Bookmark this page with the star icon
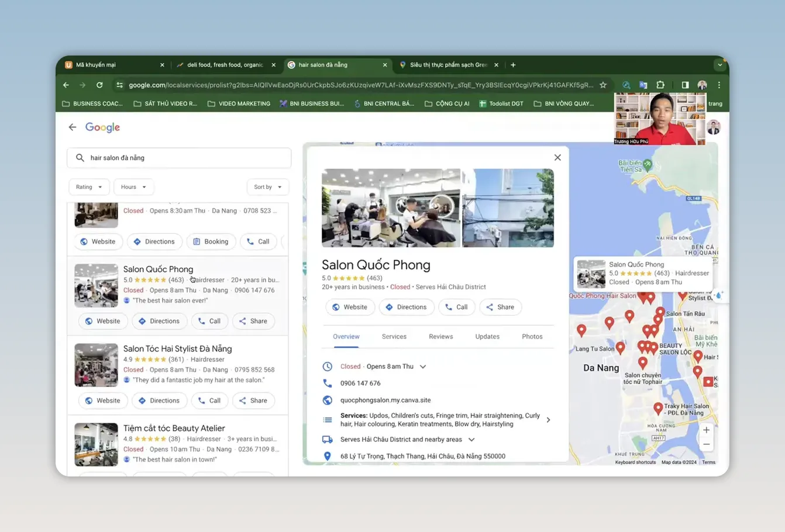 click(x=603, y=85)
